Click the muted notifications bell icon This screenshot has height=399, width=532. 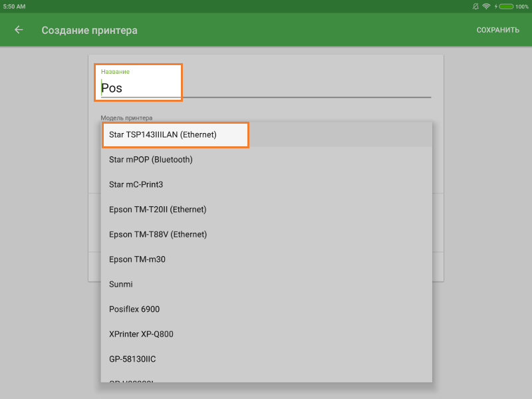pyautogui.click(x=475, y=6)
